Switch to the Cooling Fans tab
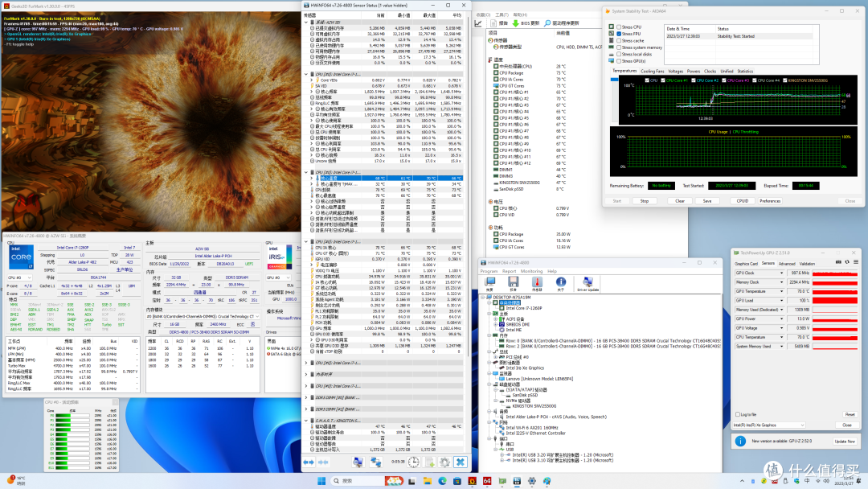This screenshot has width=868, height=489. point(652,71)
